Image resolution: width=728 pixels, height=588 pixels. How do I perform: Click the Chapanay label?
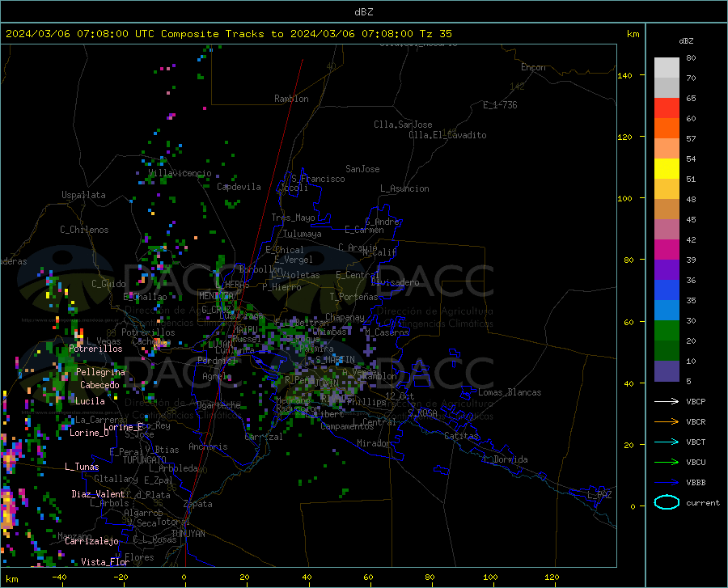(x=345, y=317)
